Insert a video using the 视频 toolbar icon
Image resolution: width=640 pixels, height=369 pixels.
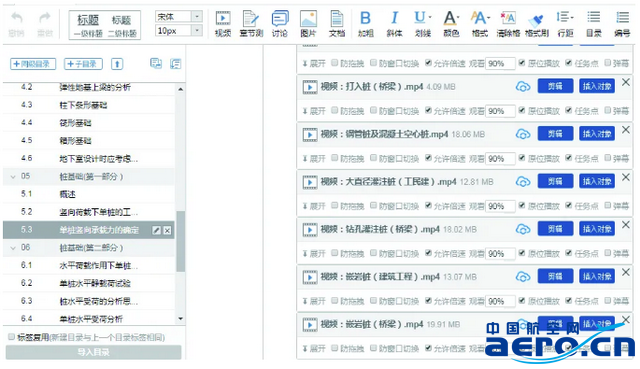(223, 24)
